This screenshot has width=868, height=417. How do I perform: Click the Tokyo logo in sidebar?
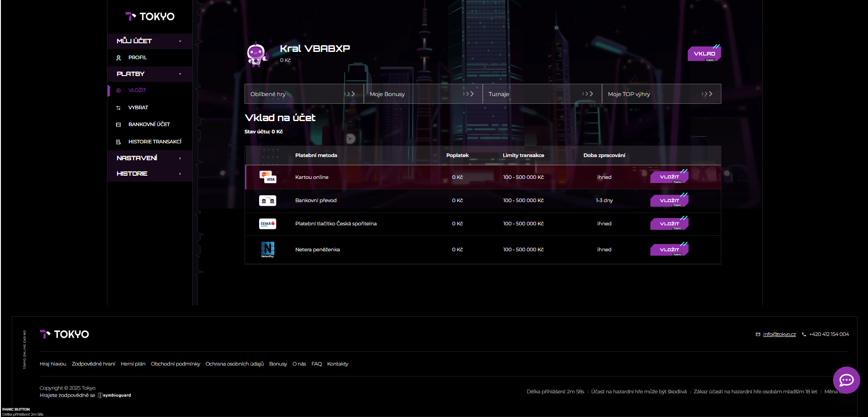pyautogui.click(x=150, y=16)
